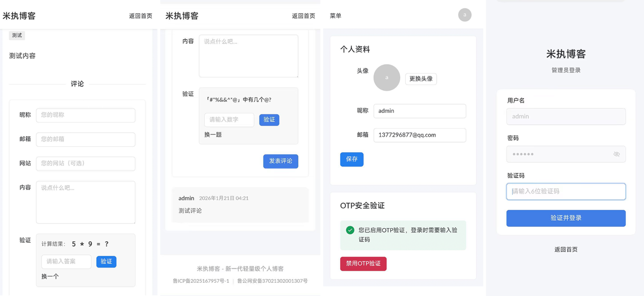
Task: Click 验证 next to the math captcha answer
Action: (106, 261)
